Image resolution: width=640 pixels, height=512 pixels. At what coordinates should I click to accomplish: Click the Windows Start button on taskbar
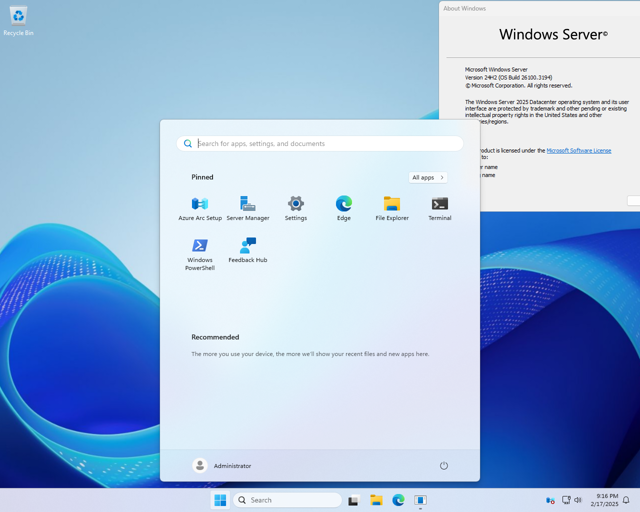pyautogui.click(x=220, y=500)
